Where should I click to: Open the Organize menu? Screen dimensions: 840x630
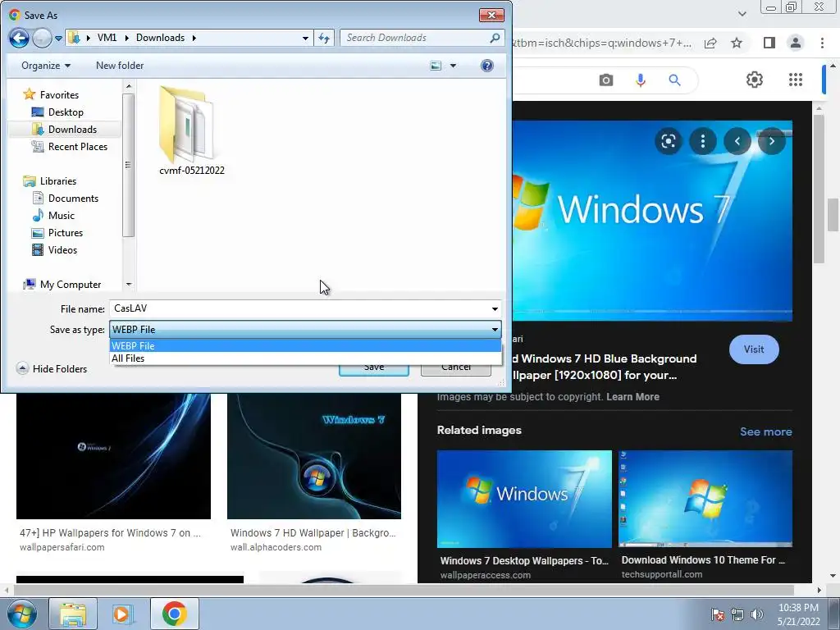pos(46,66)
